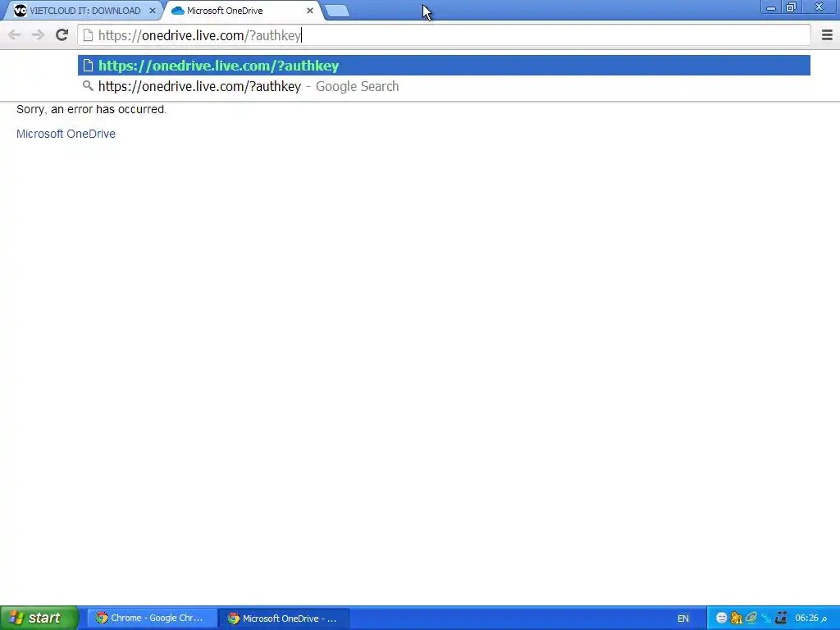This screenshot has height=630, width=840.
Task: Click the green oval tray icon
Action: click(751, 619)
